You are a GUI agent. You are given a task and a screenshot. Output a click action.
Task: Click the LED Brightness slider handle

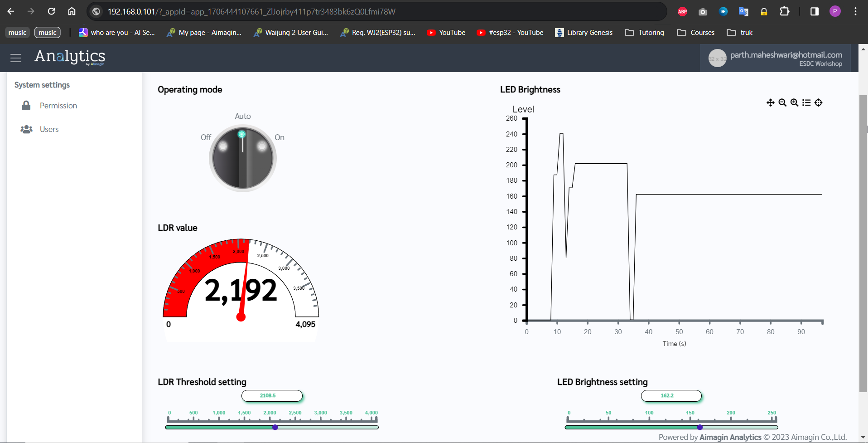coord(700,427)
